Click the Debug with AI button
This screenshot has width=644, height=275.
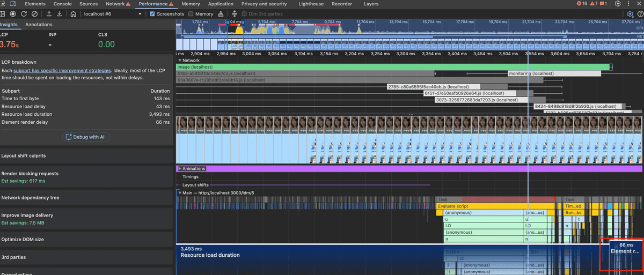(86, 137)
